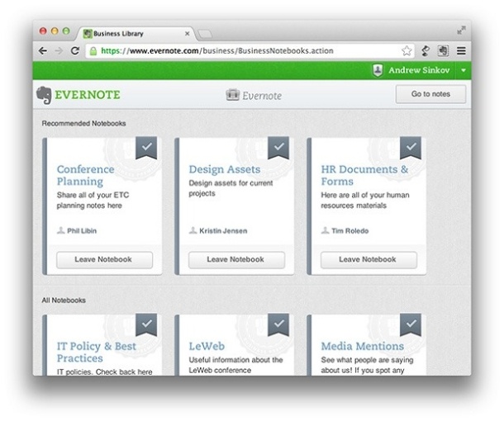
Task: Open the Media Mentions notebook title
Action: point(362,346)
